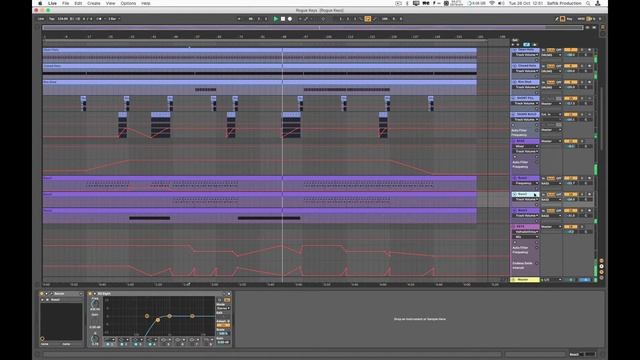The width and height of the screenshot is (640, 360).
Task: Select the Closed Hats track header
Action: (527, 66)
